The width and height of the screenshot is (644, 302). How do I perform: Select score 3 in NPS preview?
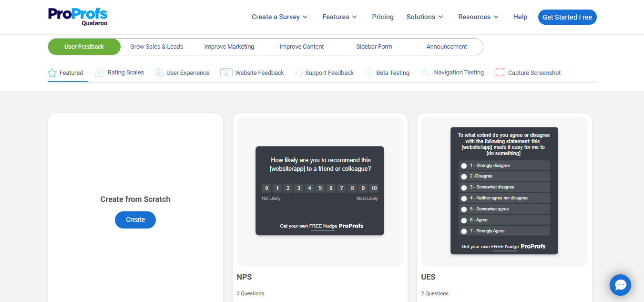point(299,188)
